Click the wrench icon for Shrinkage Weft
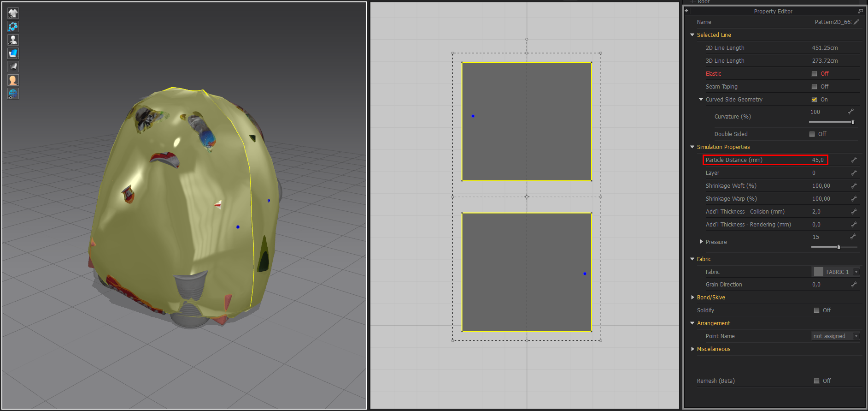Screen dimensions: 868x411 pos(854,186)
